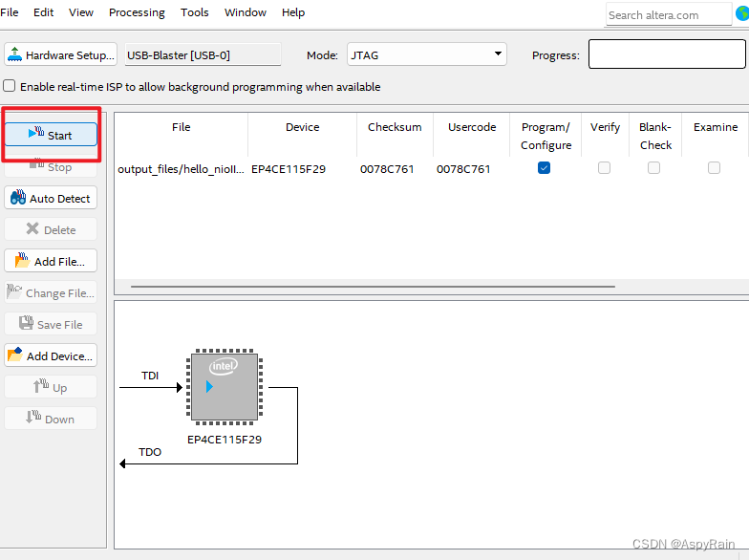Move the selected file Down
Viewport: 749px width, 560px height.
(51, 419)
